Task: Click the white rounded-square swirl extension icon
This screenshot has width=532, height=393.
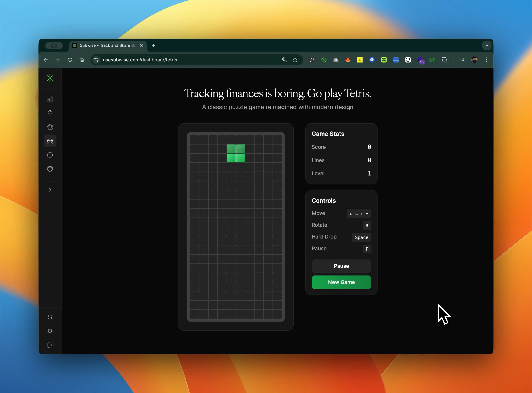Action: point(408,60)
